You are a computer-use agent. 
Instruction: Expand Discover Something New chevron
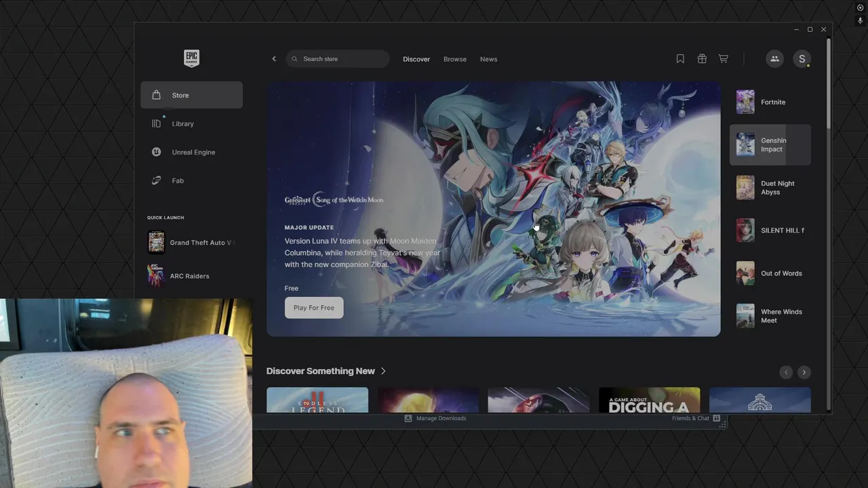pos(383,371)
